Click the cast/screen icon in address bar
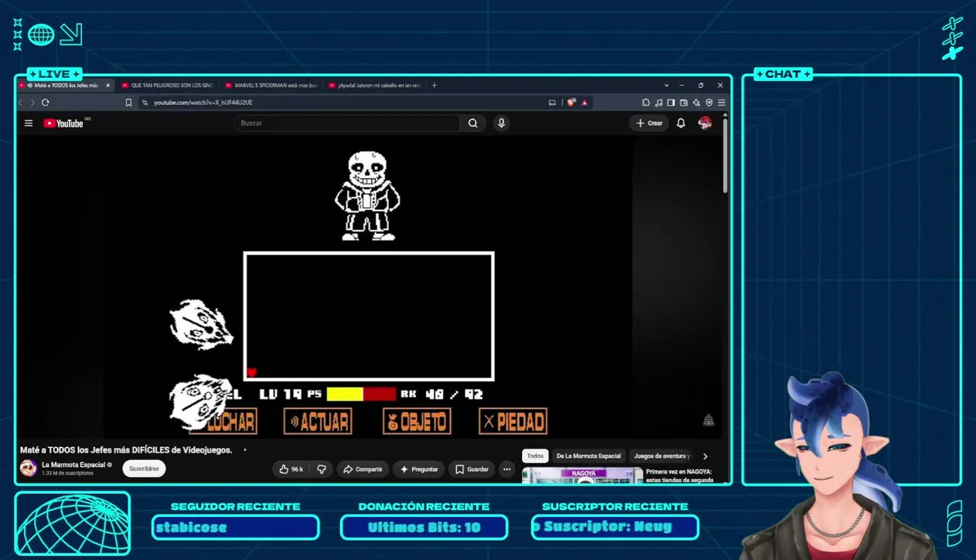Viewport: 976px width, 560px height. pos(552,103)
